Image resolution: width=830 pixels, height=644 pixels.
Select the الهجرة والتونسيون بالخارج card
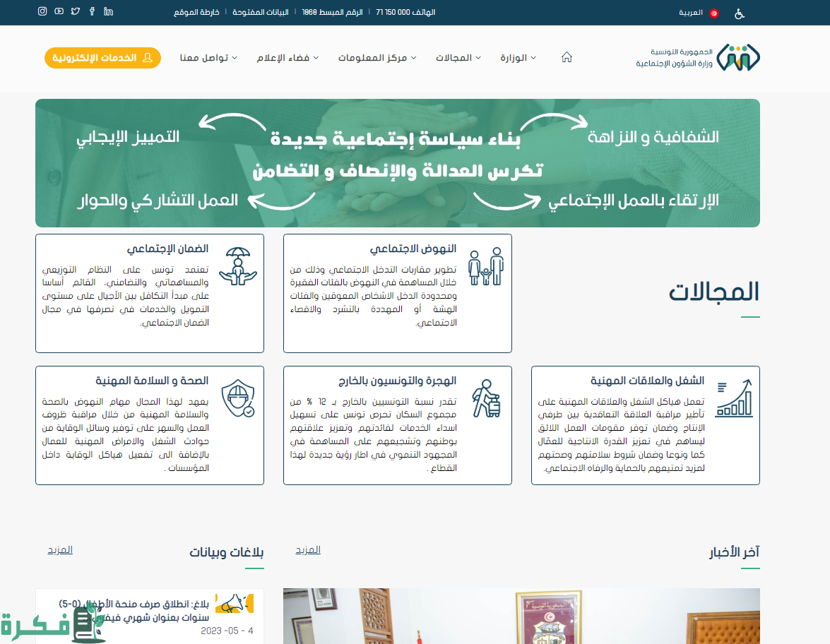398,425
